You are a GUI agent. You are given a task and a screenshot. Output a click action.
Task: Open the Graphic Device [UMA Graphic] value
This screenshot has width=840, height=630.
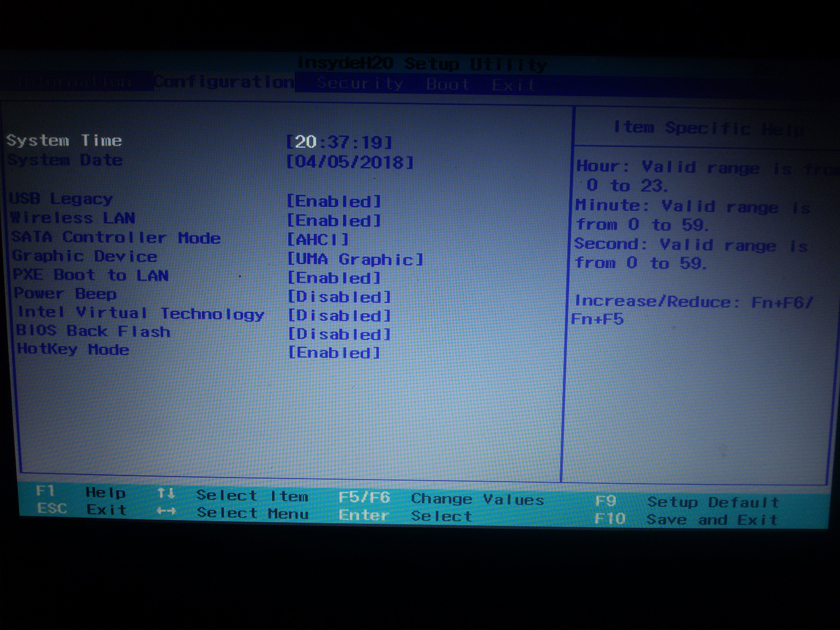pyautogui.click(x=355, y=259)
